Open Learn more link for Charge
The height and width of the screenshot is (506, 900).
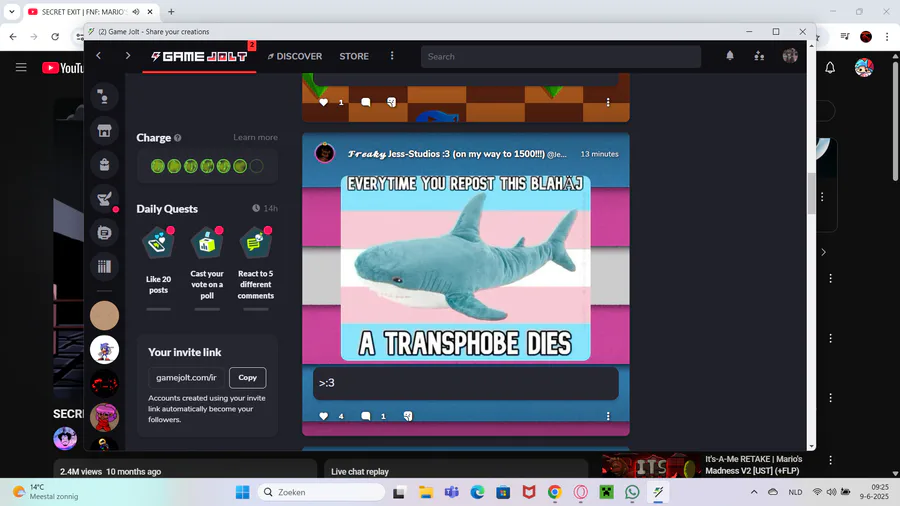click(x=255, y=137)
